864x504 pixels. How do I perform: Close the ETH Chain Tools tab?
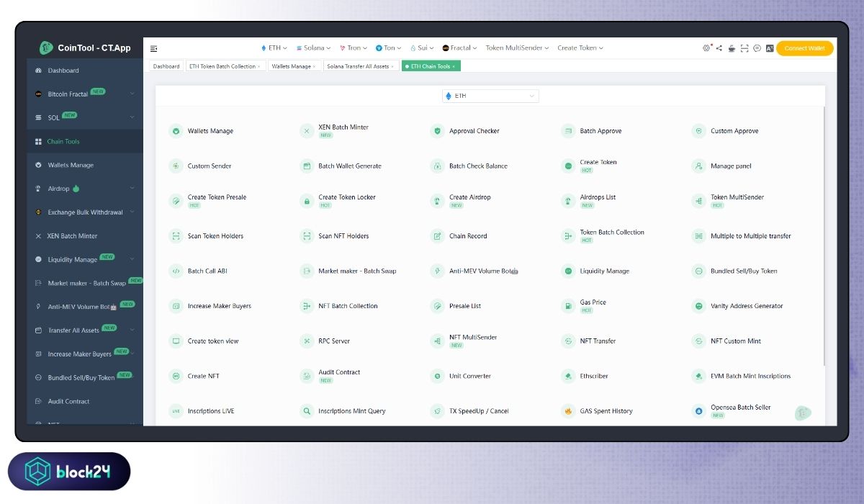tap(454, 66)
